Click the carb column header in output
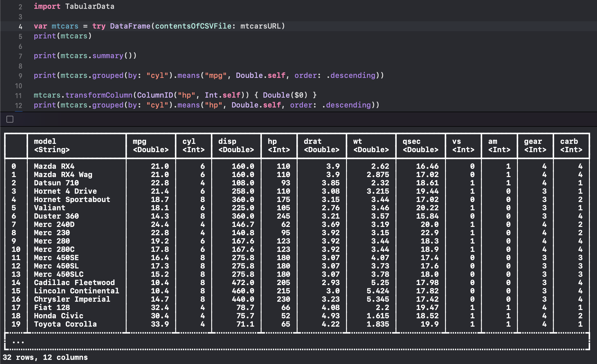 point(569,141)
